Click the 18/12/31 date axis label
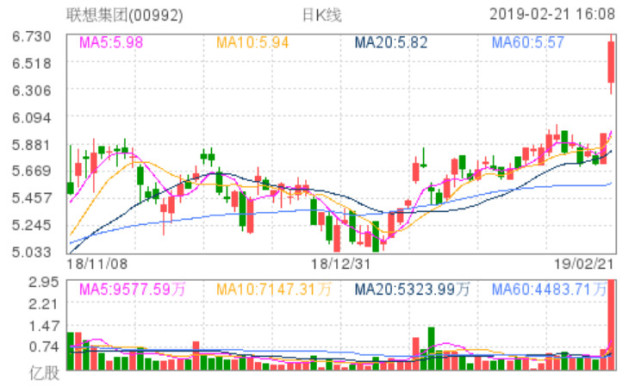The height and width of the screenshot is (387, 641). [x=341, y=264]
